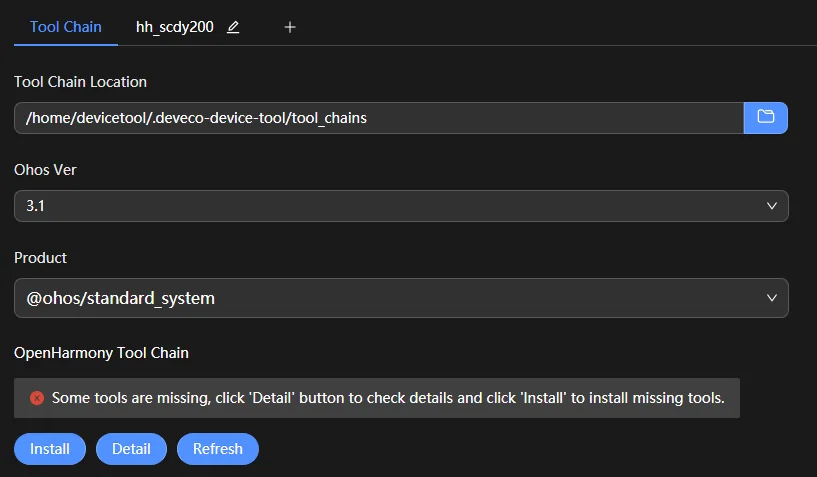Click the OpenHarmony Tool Chain heading
This screenshot has height=477, width=817.
[x=101, y=353]
